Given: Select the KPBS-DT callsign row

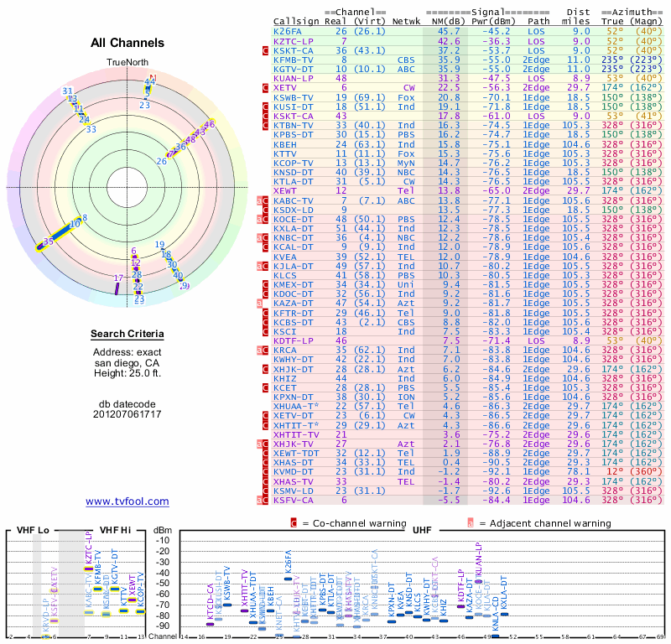Looking at the screenshot, I should pos(468,135).
